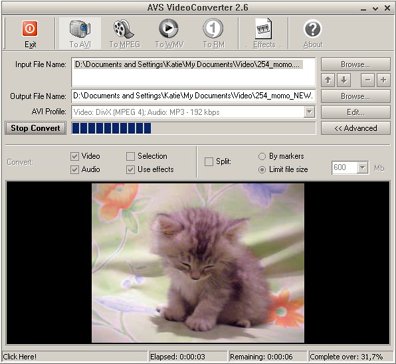Click the conversion progress bar
Screen dimensions: 396x364
(193, 128)
